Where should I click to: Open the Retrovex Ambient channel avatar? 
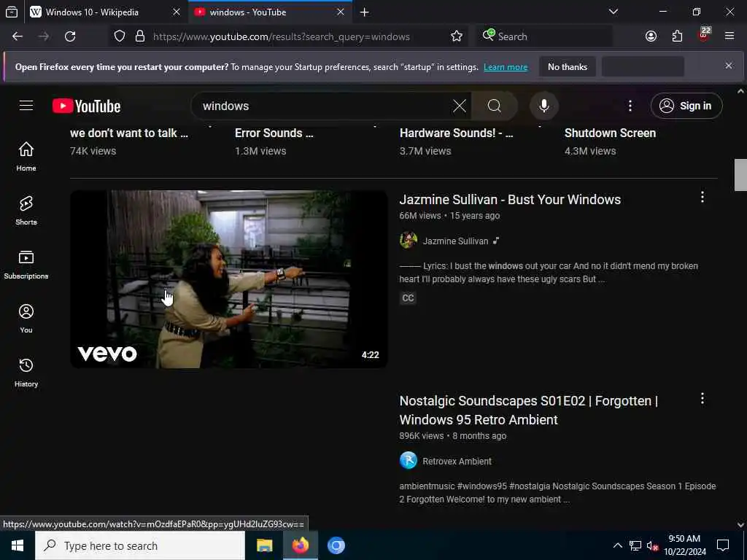coord(409,461)
